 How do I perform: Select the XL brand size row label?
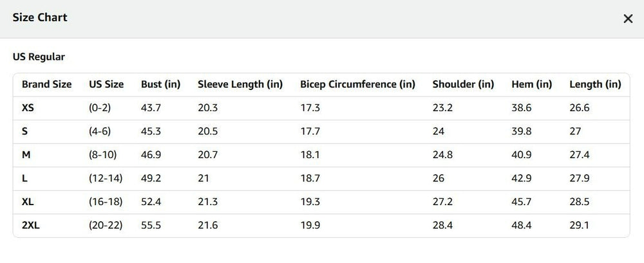point(28,201)
